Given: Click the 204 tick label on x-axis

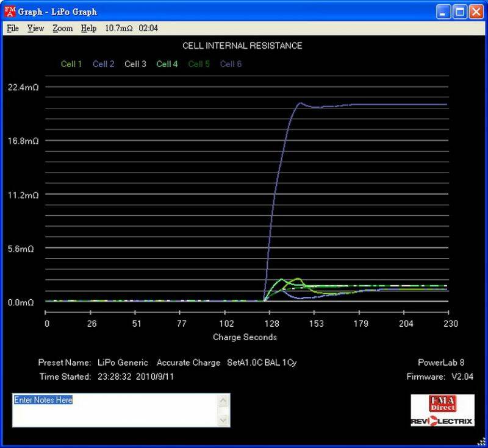Looking at the screenshot, I should tap(406, 324).
